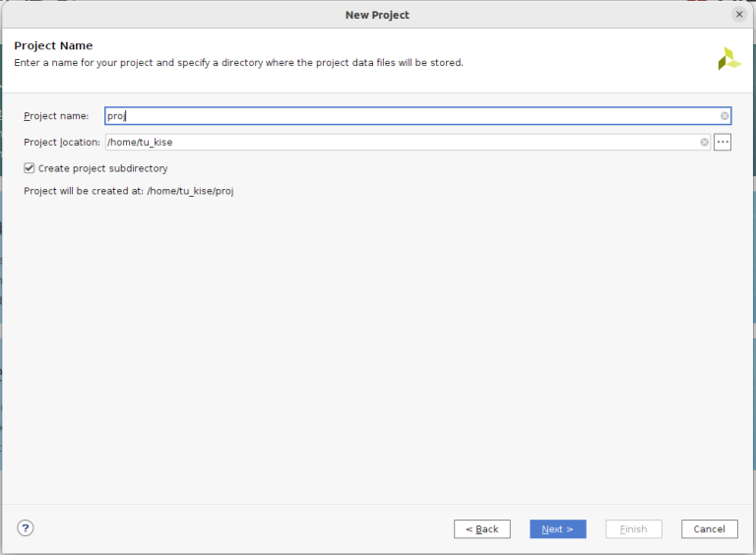
Task: Open the directory browser with the ellipsis button
Action: 723,143
